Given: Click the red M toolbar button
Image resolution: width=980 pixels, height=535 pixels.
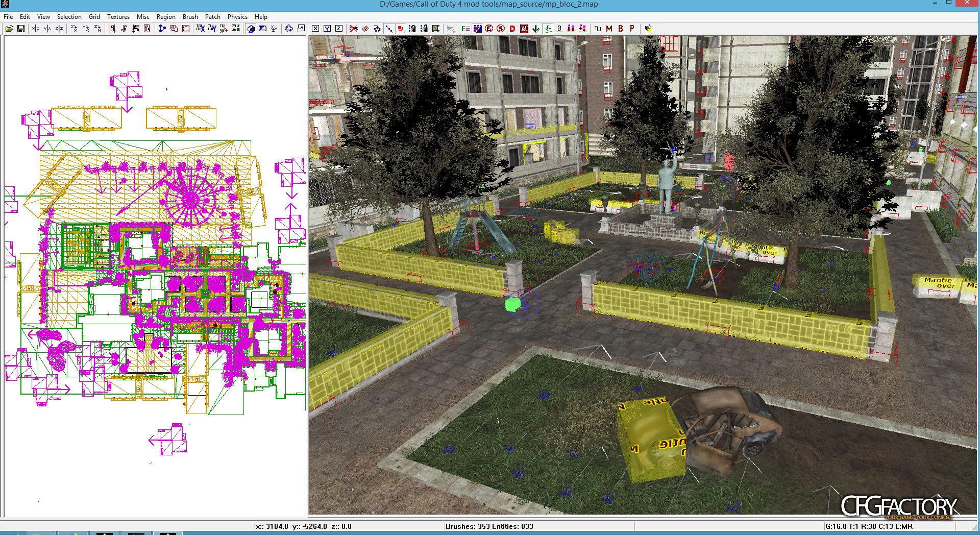Looking at the screenshot, I should (609, 29).
